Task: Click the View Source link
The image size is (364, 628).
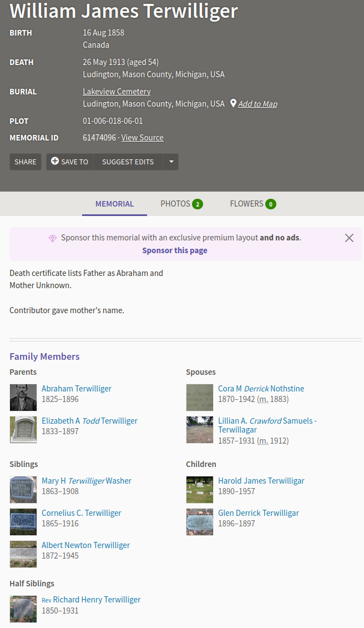Action: (x=143, y=138)
